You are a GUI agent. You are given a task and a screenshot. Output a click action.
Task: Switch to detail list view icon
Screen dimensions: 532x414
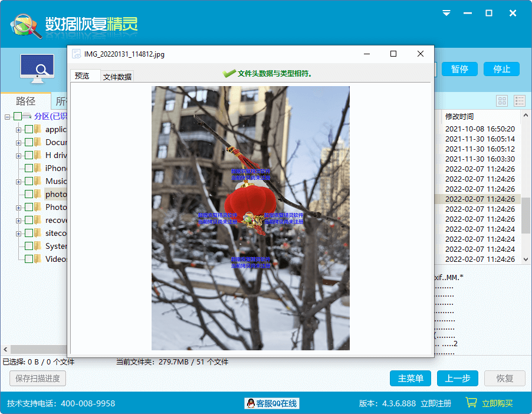pyautogui.click(x=520, y=101)
